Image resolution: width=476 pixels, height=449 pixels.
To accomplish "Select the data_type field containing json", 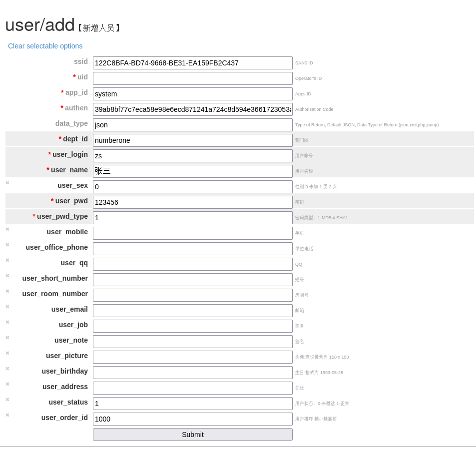I will point(192,125).
